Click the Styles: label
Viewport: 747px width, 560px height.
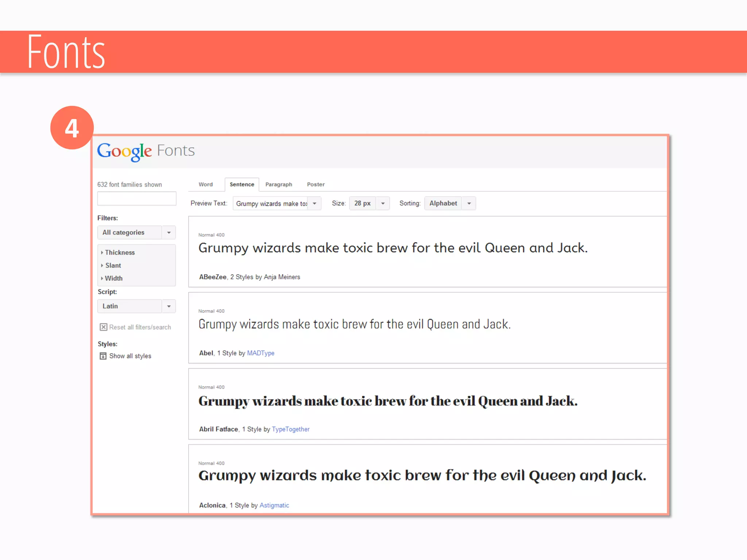[x=108, y=344]
